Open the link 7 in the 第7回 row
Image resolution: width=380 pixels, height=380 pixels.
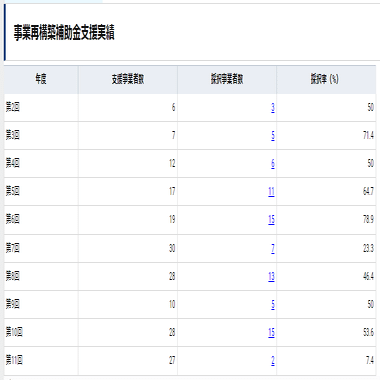point(273,249)
